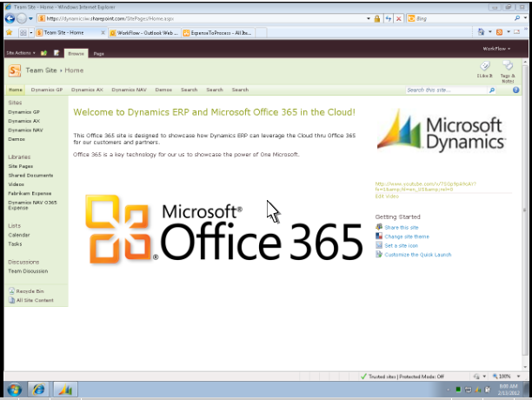Open the Calendar list link
The width and height of the screenshot is (532, 400).
(x=18, y=235)
